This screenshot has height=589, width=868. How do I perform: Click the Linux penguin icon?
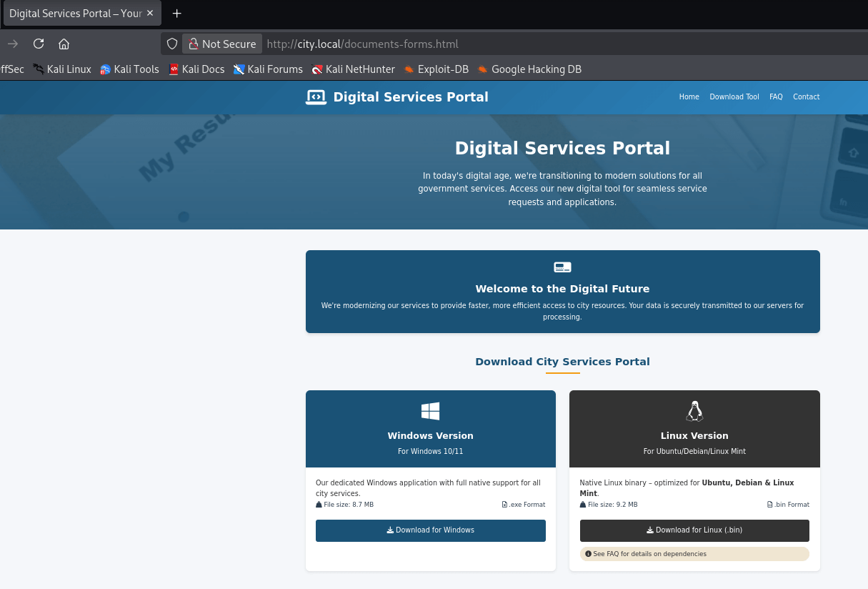(694, 411)
